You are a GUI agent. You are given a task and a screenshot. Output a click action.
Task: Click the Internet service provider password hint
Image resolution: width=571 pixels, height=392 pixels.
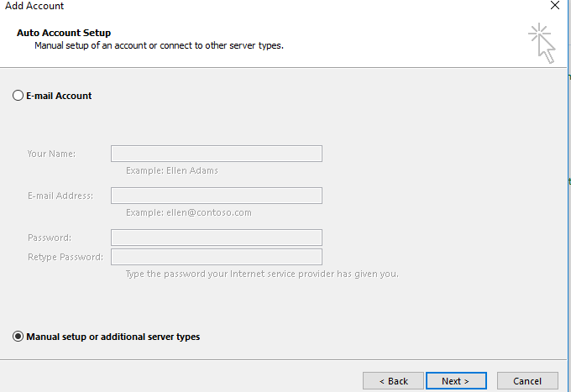point(262,274)
